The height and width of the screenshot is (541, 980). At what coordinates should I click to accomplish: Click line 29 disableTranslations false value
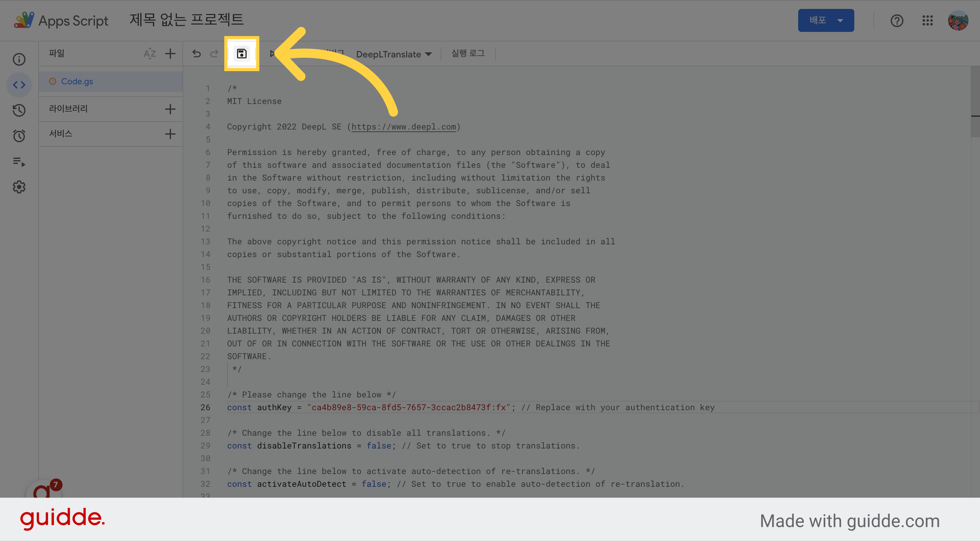(x=379, y=446)
